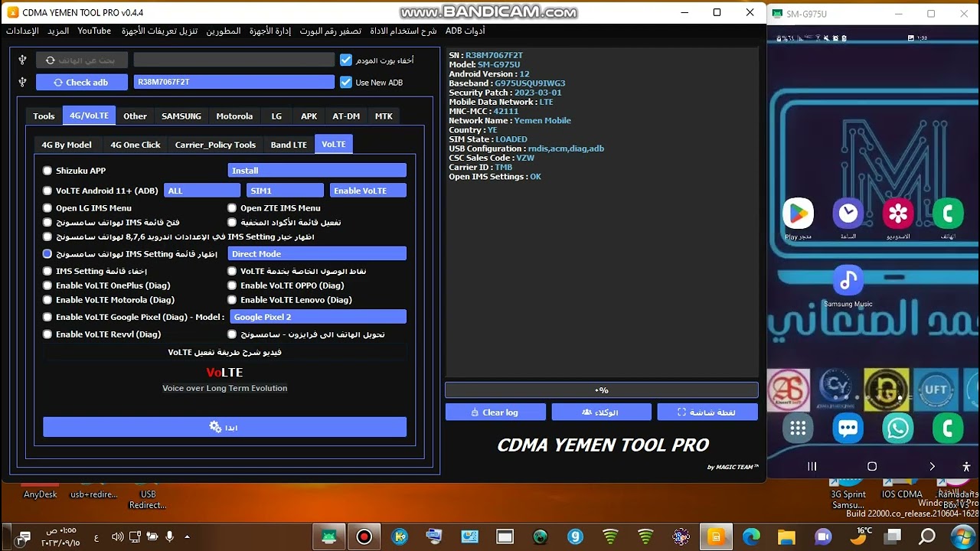Viewport: 980px width, 551px height.
Task: Select the Shizuku APP radio option
Action: (x=47, y=171)
